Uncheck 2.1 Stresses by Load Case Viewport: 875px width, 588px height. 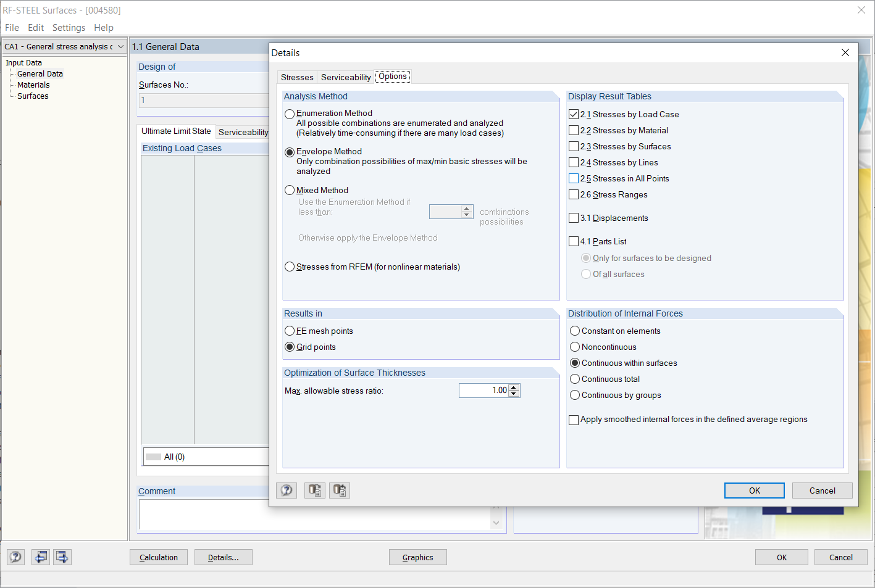[574, 114]
